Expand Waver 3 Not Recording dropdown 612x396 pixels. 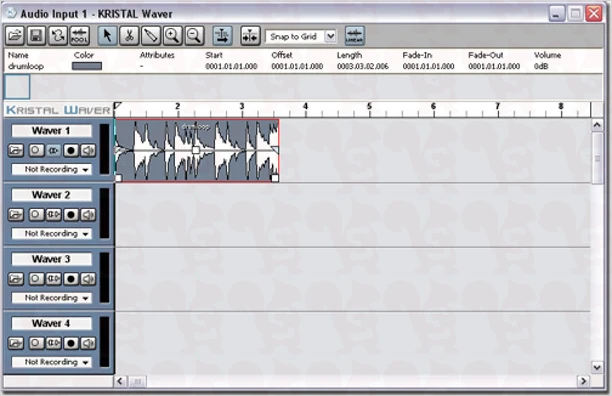(x=52, y=298)
